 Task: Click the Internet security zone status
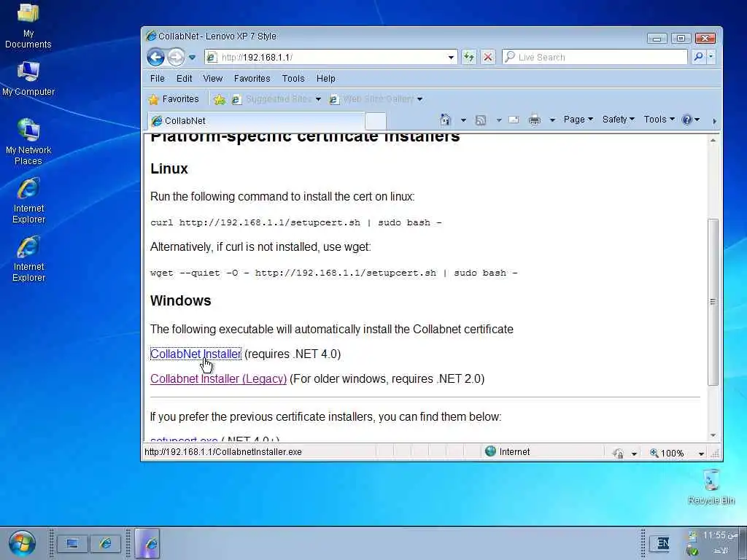[x=508, y=452]
